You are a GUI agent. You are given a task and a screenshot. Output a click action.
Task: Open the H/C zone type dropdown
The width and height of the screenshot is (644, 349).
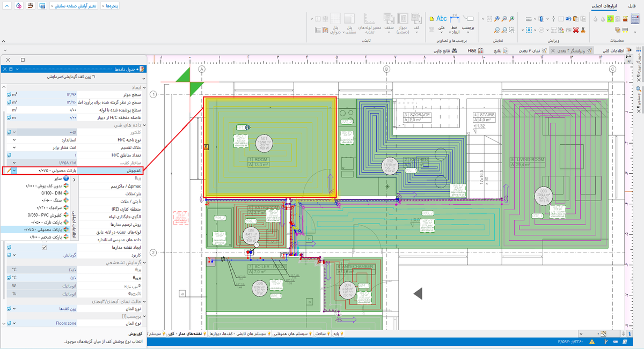pos(14,139)
